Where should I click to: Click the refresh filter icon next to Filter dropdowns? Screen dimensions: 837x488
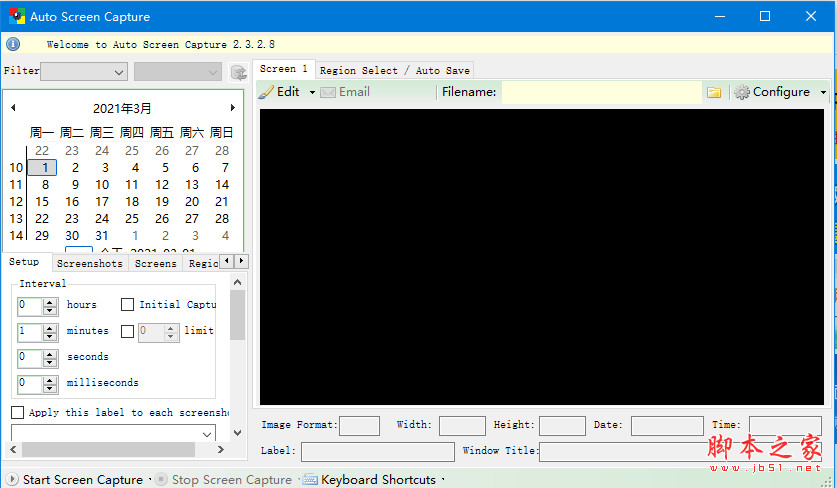pyautogui.click(x=239, y=72)
